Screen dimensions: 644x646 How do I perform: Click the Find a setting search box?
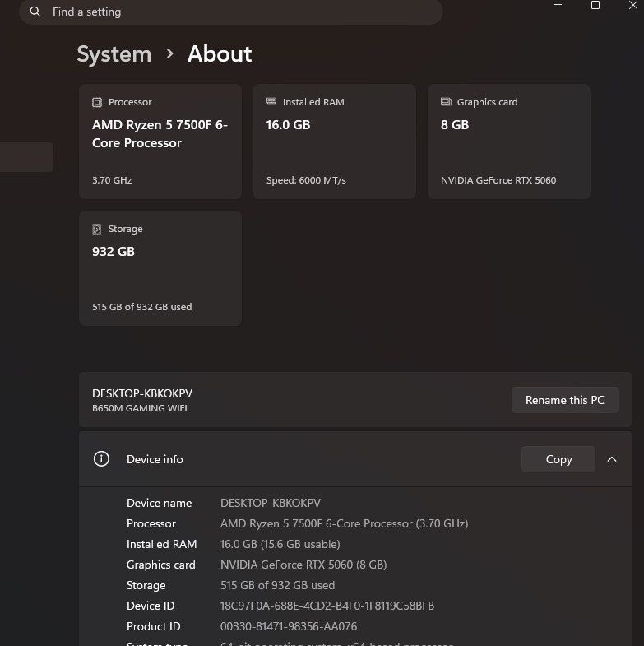coord(231,12)
